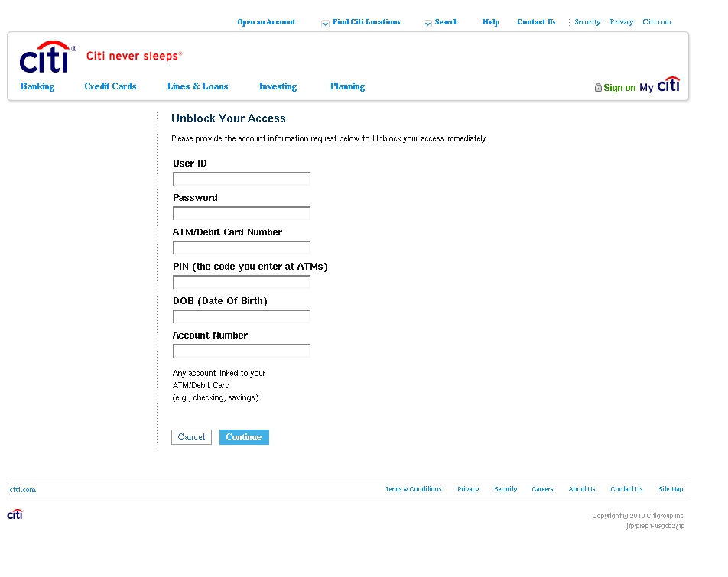The width and height of the screenshot is (728, 577).
Task: Open the Security link in the top bar
Action: click(x=587, y=22)
